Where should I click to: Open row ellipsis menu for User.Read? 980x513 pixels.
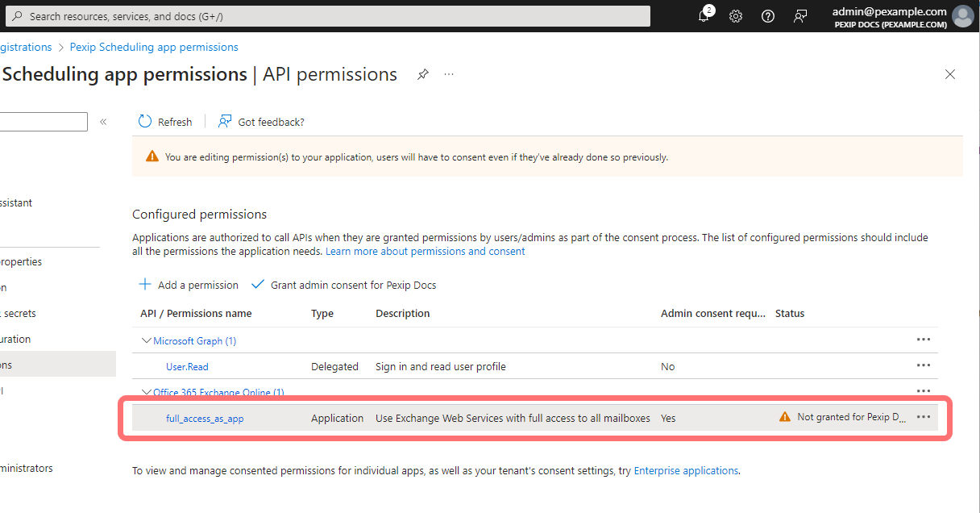point(924,365)
